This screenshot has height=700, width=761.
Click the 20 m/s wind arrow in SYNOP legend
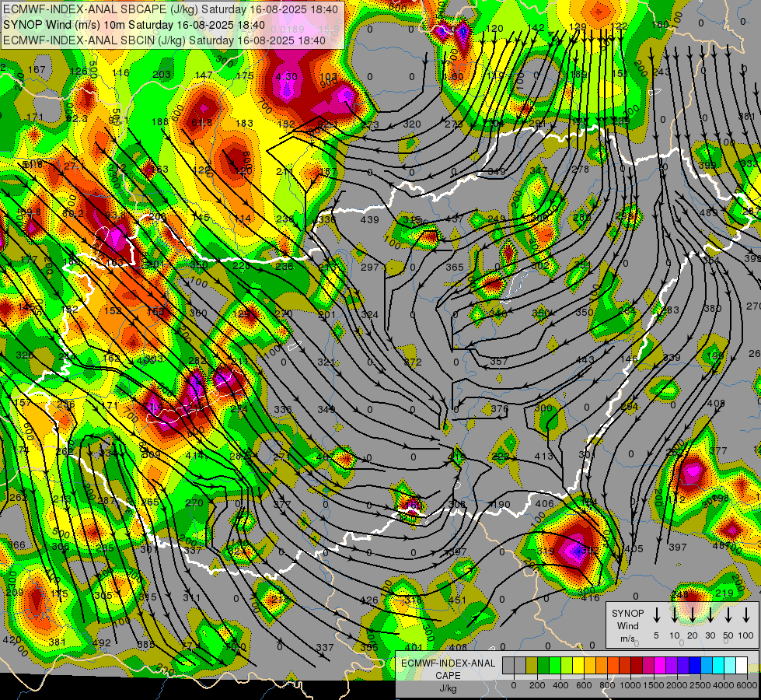[692, 614]
